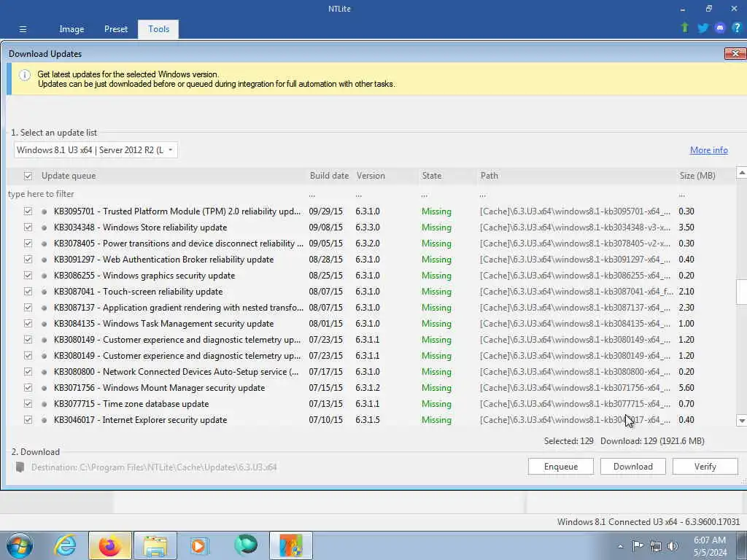Click the NTLite taskbar icon
Image resolution: width=747 pixels, height=560 pixels.
(x=291, y=545)
